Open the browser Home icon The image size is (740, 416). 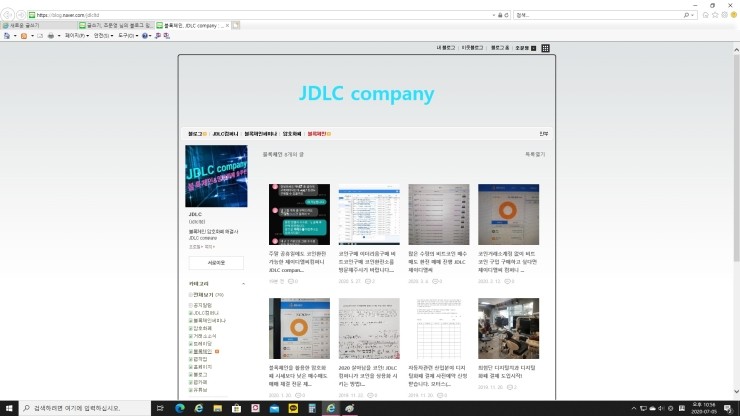(x=706, y=15)
